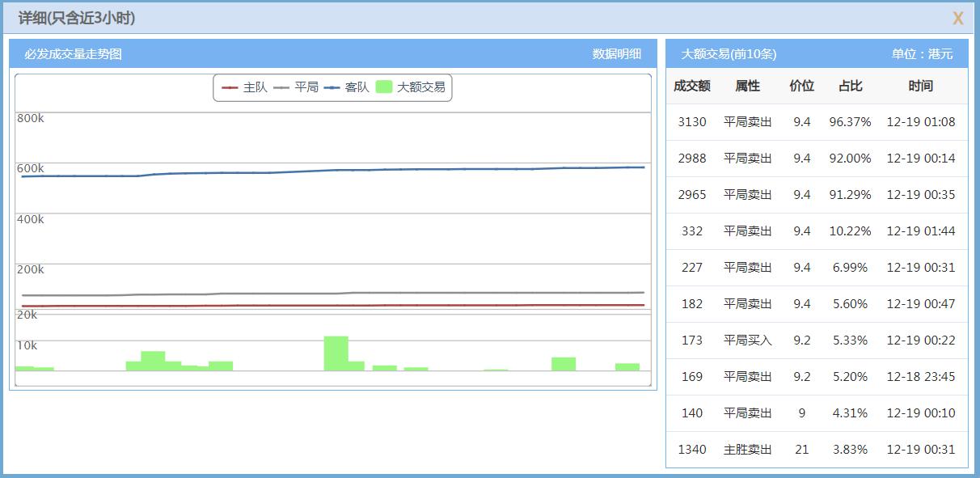Click the 单位：港元 label

[x=921, y=53]
